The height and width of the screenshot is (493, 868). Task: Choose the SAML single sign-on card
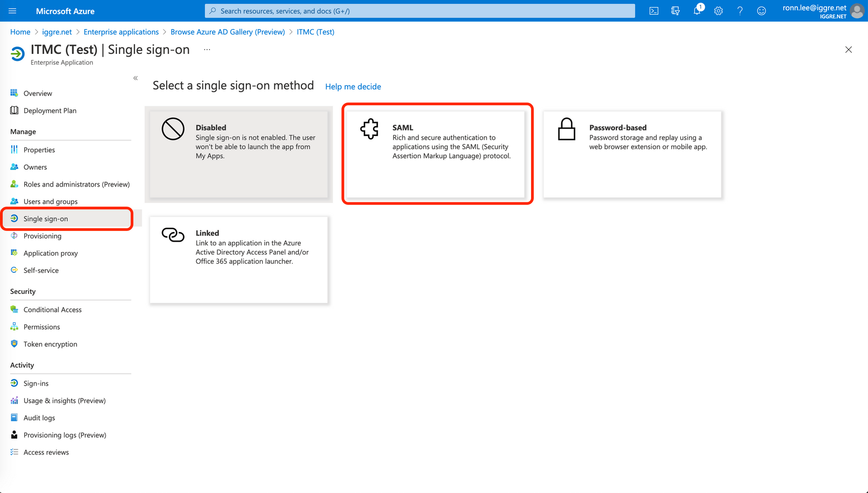[x=436, y=154]
